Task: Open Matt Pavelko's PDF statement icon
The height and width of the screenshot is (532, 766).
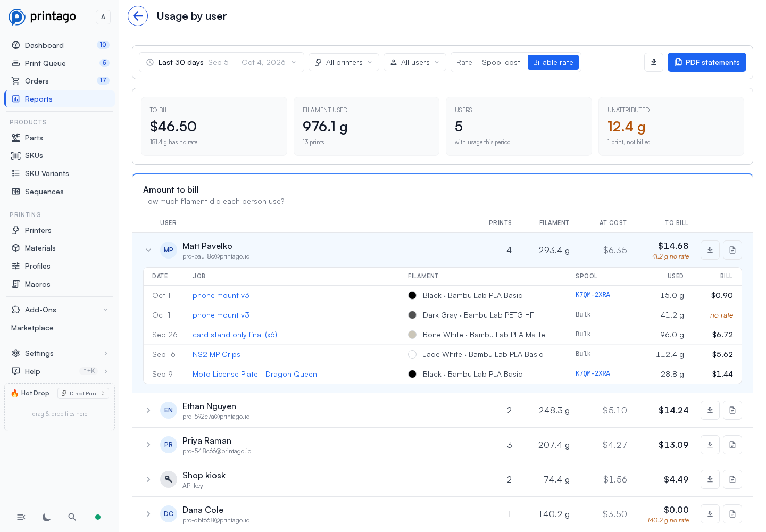Action: 732,250
